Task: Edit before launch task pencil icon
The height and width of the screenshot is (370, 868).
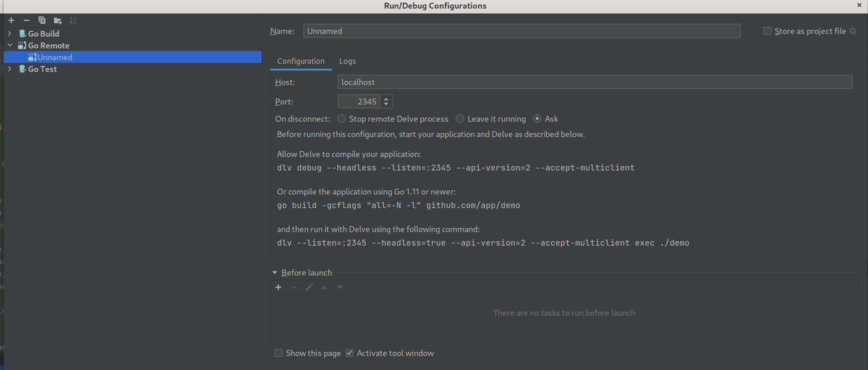Action: click(309, 287)
